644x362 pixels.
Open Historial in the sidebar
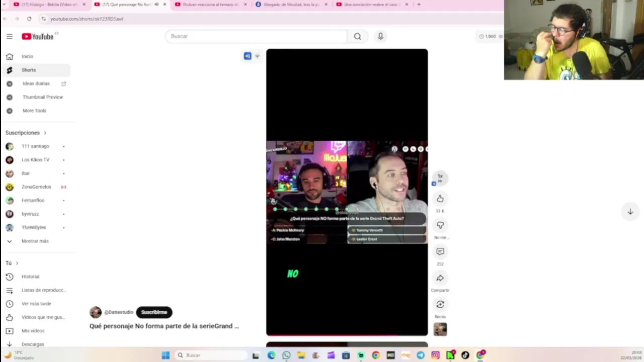35,277
